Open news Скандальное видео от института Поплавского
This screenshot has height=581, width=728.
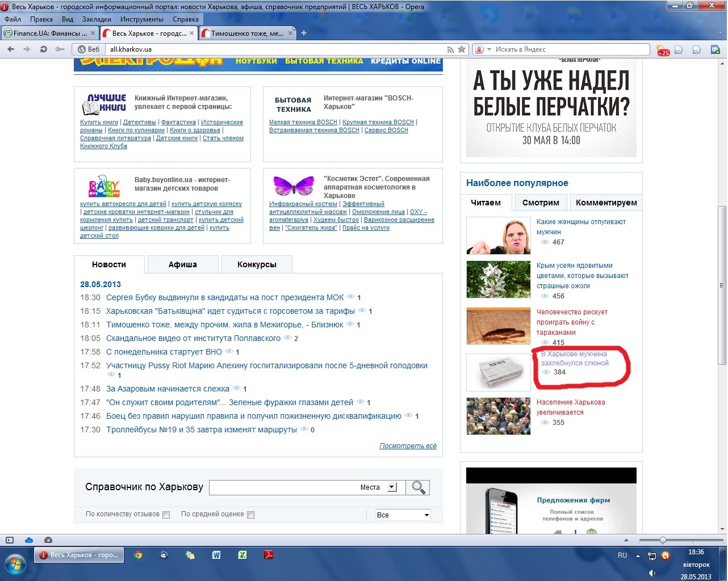(x=193, y=338)
